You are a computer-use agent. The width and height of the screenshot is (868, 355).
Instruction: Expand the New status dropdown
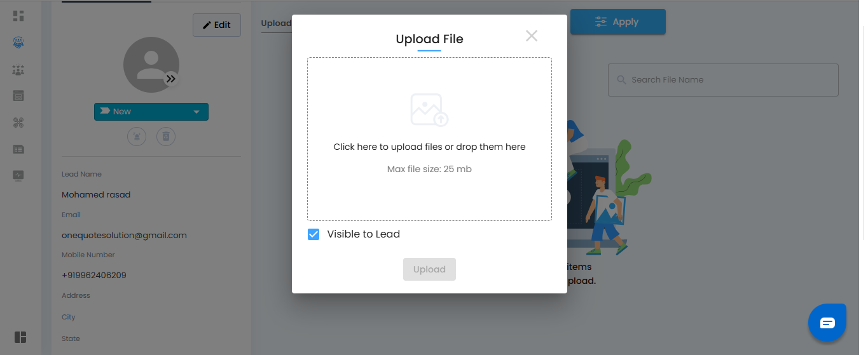[151, 112]
